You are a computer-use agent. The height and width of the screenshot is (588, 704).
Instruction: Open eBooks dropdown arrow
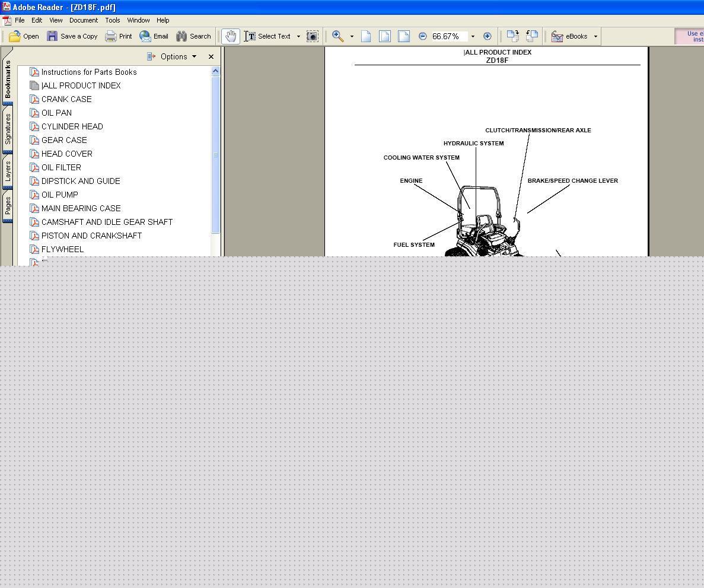[596, 36]
